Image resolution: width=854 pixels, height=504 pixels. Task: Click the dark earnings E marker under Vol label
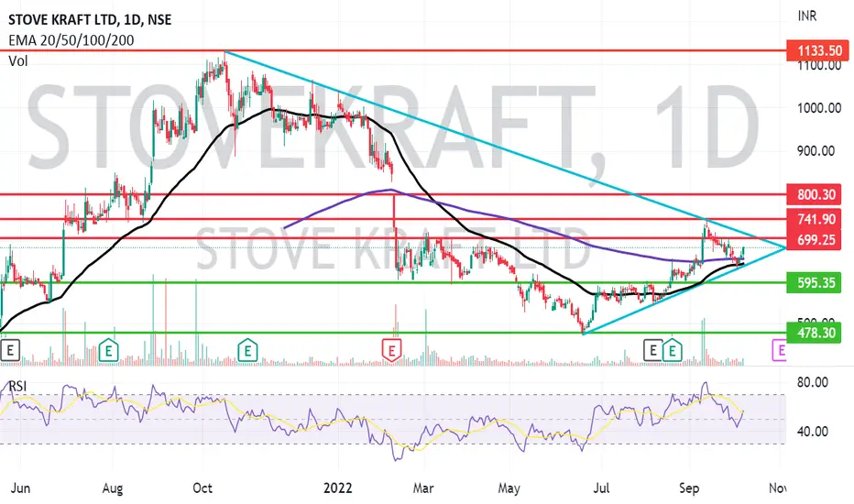(10, 350)
